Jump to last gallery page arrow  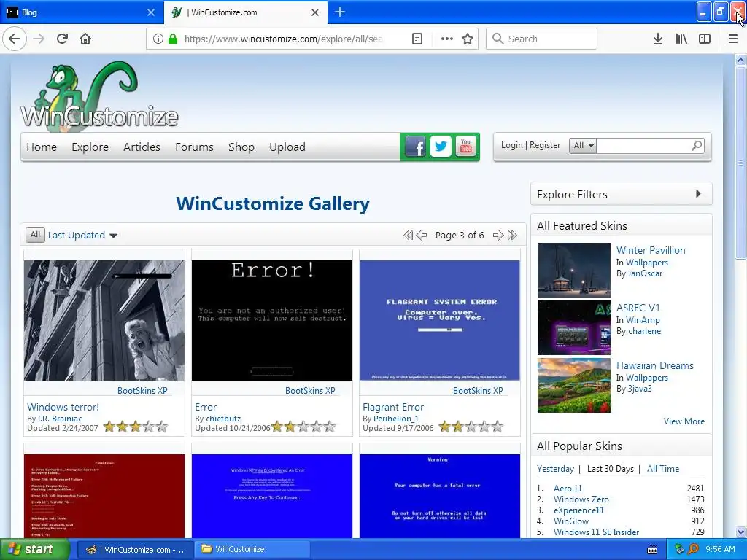512,236
